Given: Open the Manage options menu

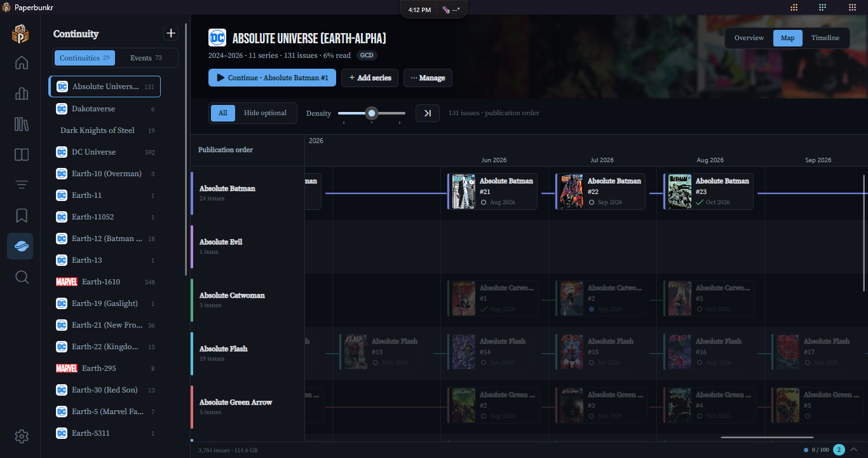Looking at the screenshot, I should [428, 78].
